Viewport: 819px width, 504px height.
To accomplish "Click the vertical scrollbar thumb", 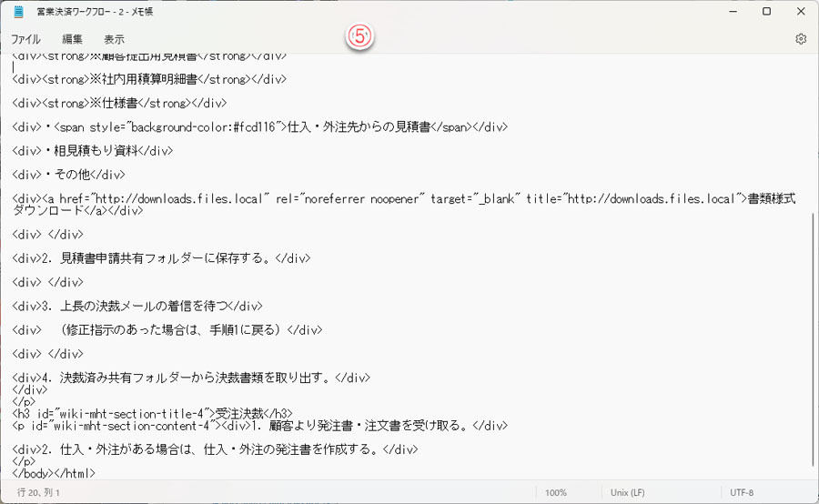I will click(x=814, y=339).
